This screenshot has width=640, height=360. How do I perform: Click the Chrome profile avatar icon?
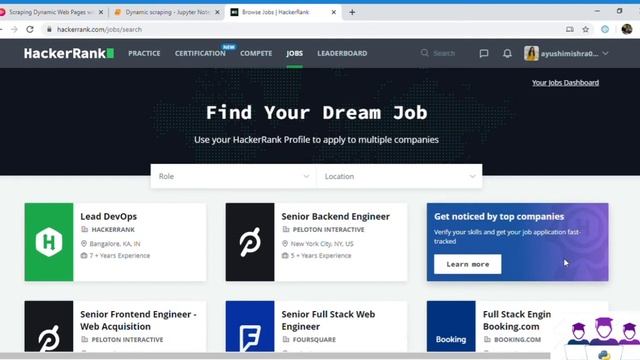(627, 29)
